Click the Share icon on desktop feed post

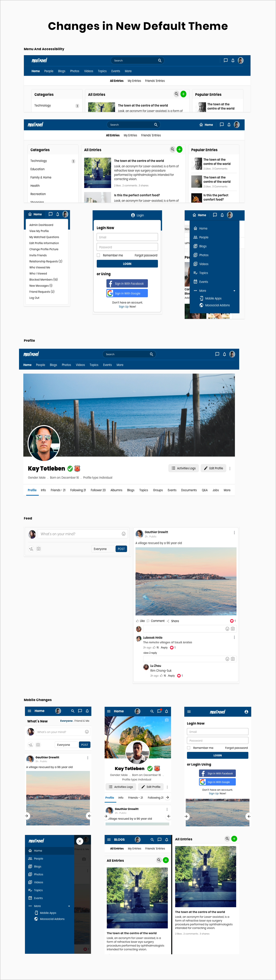pos(168,621)
